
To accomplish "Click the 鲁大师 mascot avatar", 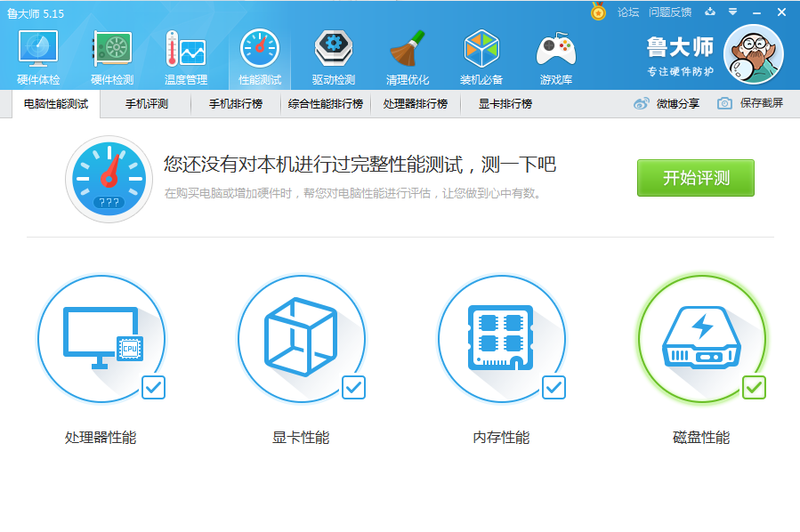I will tap(754, 54).
